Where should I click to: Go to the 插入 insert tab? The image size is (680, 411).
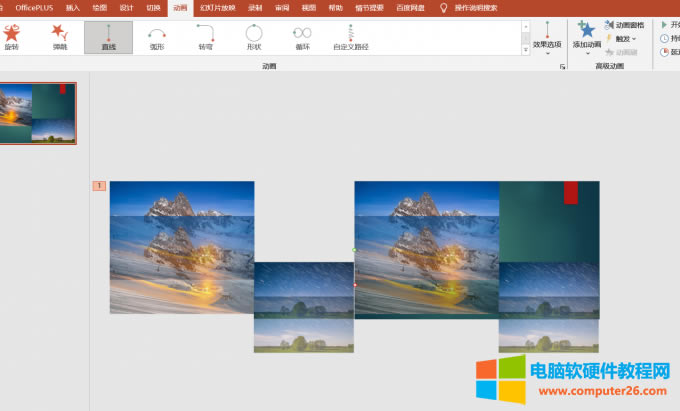click(x=73, y=7)
